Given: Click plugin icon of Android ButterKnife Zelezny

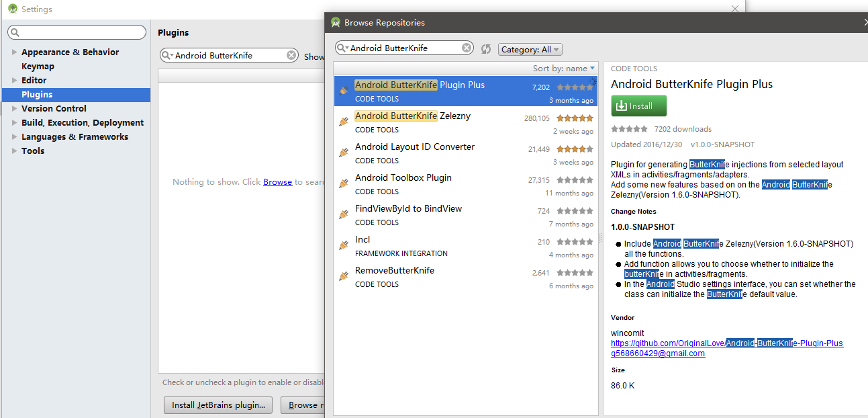Looking at the screenshot, I should 344,122.
